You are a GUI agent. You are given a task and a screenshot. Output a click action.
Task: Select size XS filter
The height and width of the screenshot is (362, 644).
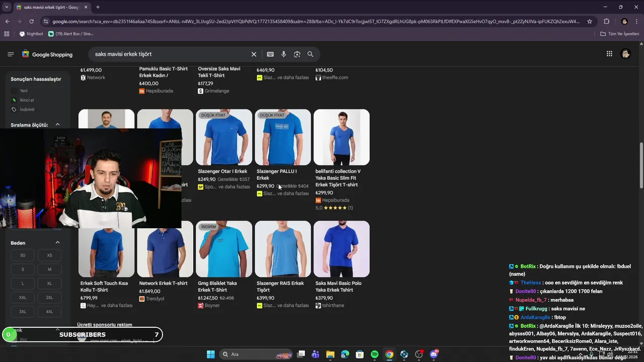[49, 255]
